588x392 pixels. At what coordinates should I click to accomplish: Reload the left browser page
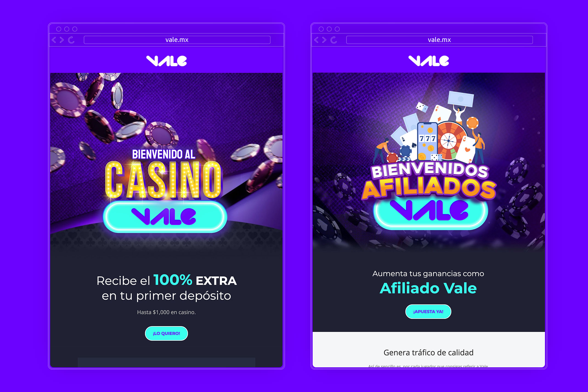tap(71, 40)
